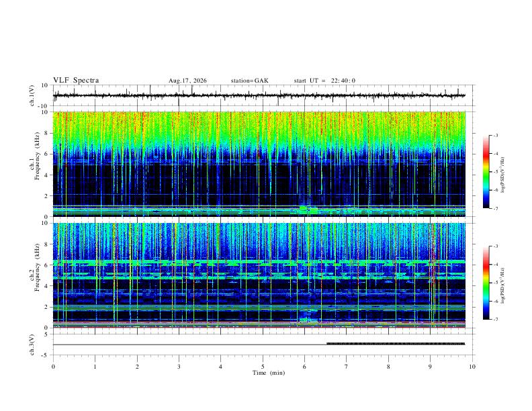Click the VLF Spectra title text
This screenshot has width=532, height=411.
click(76, 81)
